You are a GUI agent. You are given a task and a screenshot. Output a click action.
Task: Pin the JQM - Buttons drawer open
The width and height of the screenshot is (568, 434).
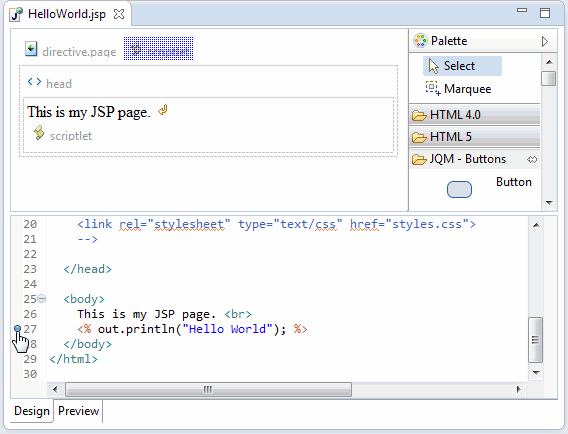[x=532, y=159]
